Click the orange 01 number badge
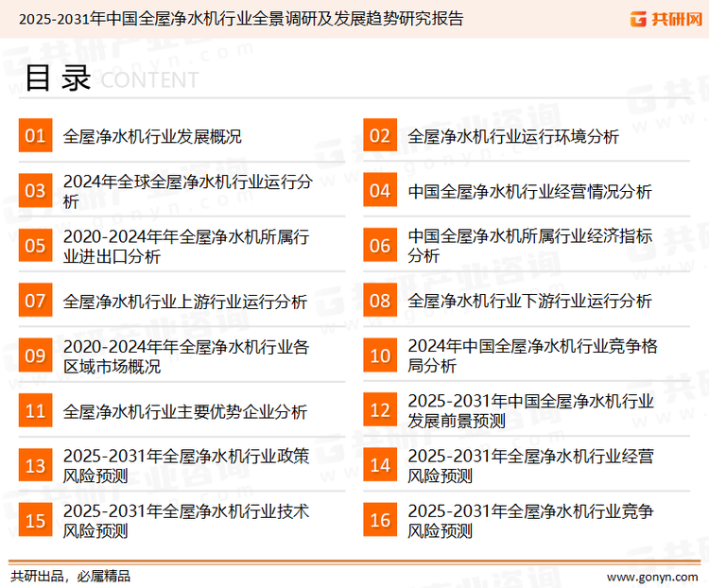The image size is (709, 588). pyautogui.click(x=35, y=136)
